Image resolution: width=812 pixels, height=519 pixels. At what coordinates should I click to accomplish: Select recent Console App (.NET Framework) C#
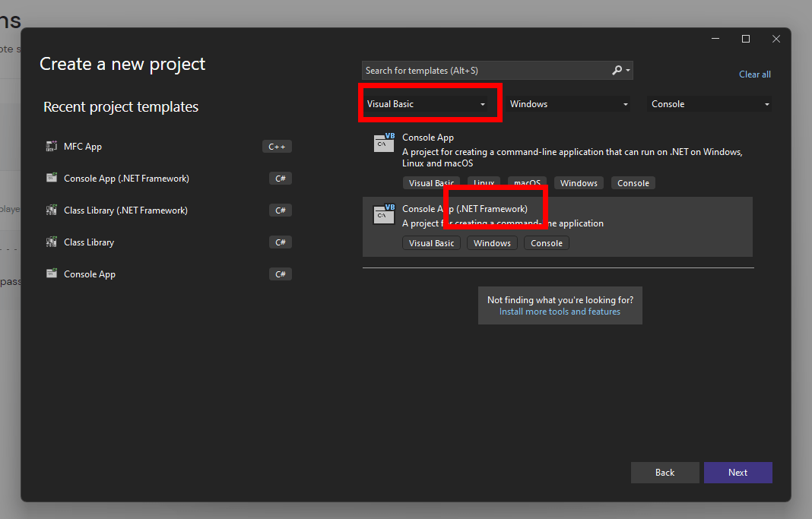coord(168,178)
